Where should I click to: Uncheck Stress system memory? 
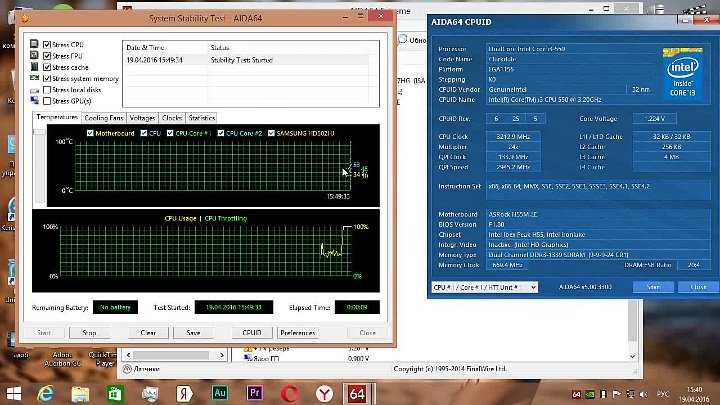click(x=47, y=79)
